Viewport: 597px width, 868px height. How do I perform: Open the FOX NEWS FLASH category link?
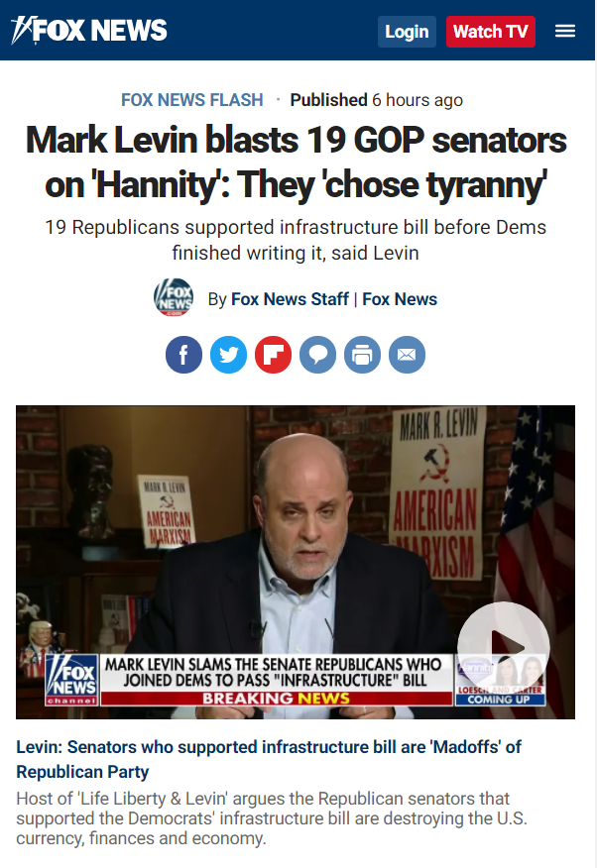(x=192, y=100)
